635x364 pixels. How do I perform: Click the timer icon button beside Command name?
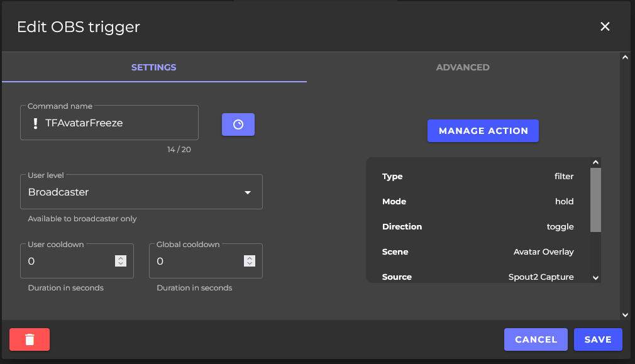click(238, 124)
